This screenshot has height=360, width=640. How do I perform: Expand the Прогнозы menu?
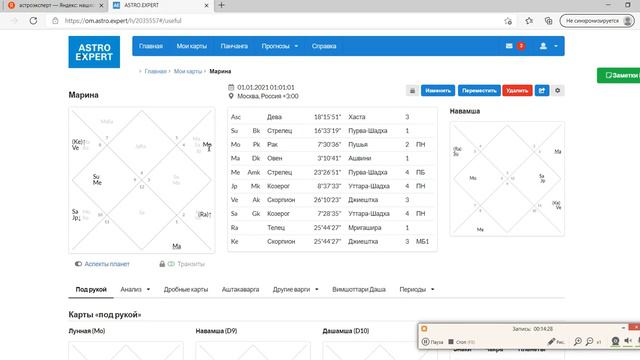280,46
